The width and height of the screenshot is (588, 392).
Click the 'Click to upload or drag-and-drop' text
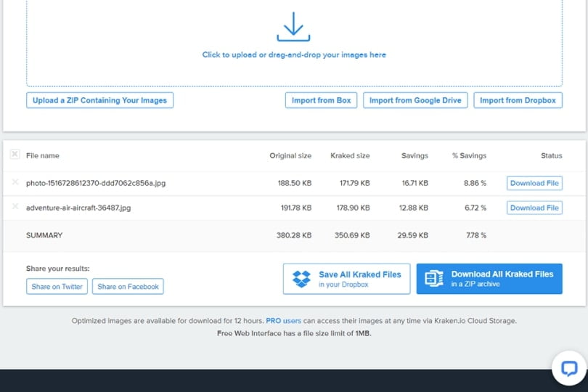pyautogui.click(x=294, y=54)
